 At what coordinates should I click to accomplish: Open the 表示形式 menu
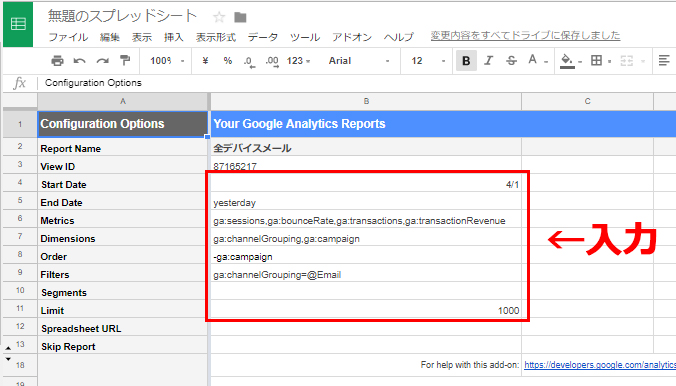pyautogui.click(x=216, y=38)
